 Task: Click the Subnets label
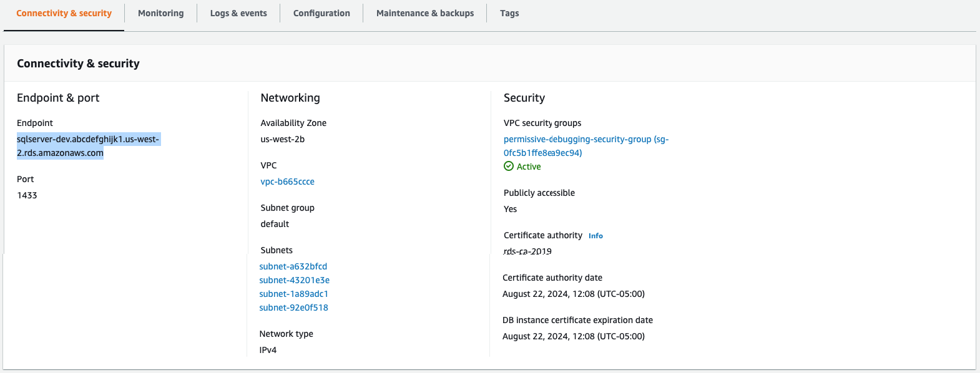276,250
